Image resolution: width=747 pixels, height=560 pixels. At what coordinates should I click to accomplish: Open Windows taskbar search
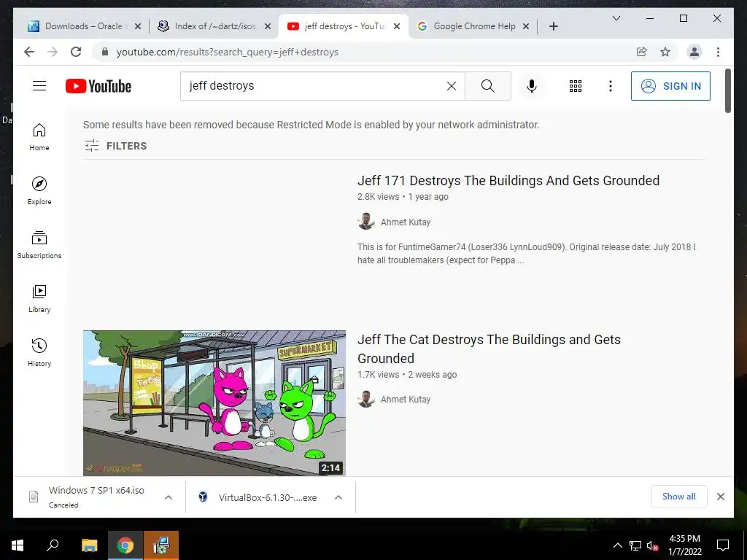(53, 545)
